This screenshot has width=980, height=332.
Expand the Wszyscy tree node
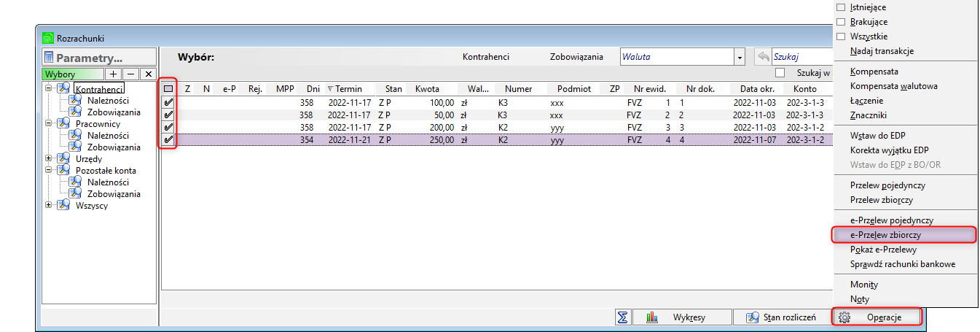click(x=49, y=205)
